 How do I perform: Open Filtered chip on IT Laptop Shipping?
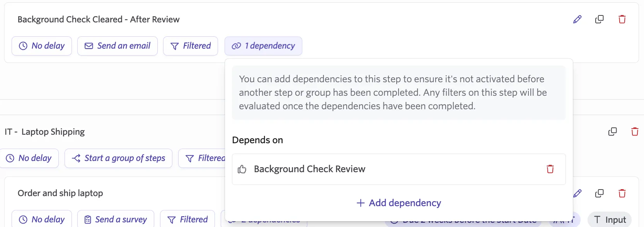point(202,158)
